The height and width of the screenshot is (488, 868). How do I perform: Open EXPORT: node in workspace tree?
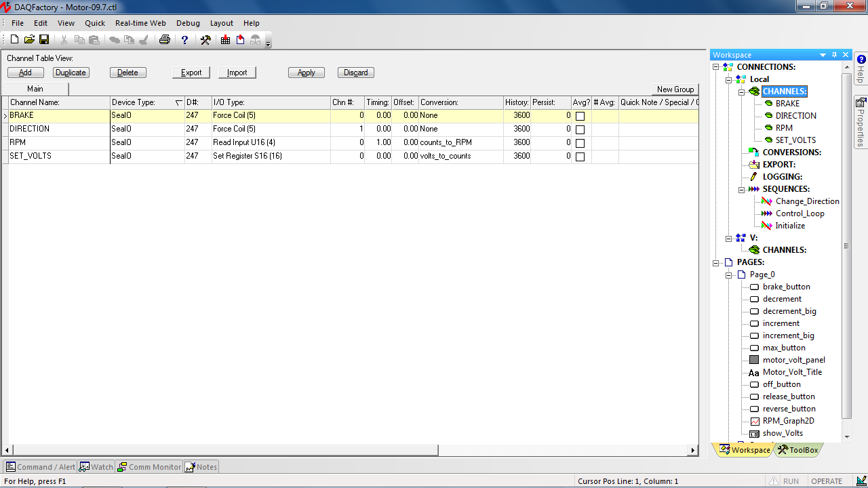778,165
